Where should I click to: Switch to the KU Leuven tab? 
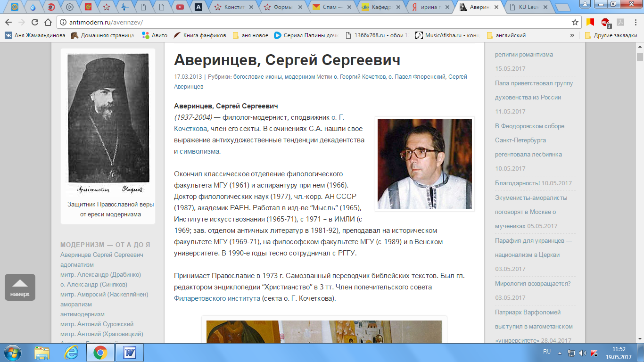[529, 7]
